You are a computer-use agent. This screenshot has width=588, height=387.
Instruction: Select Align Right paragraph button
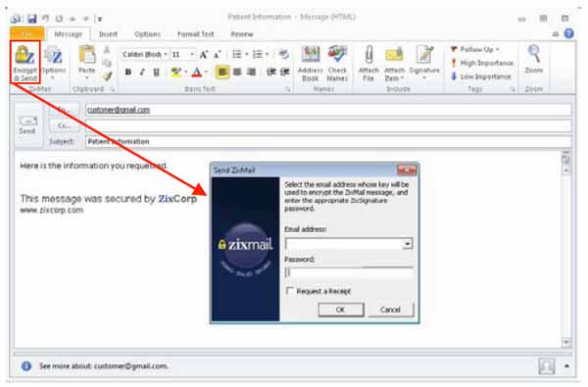[251, 72]
